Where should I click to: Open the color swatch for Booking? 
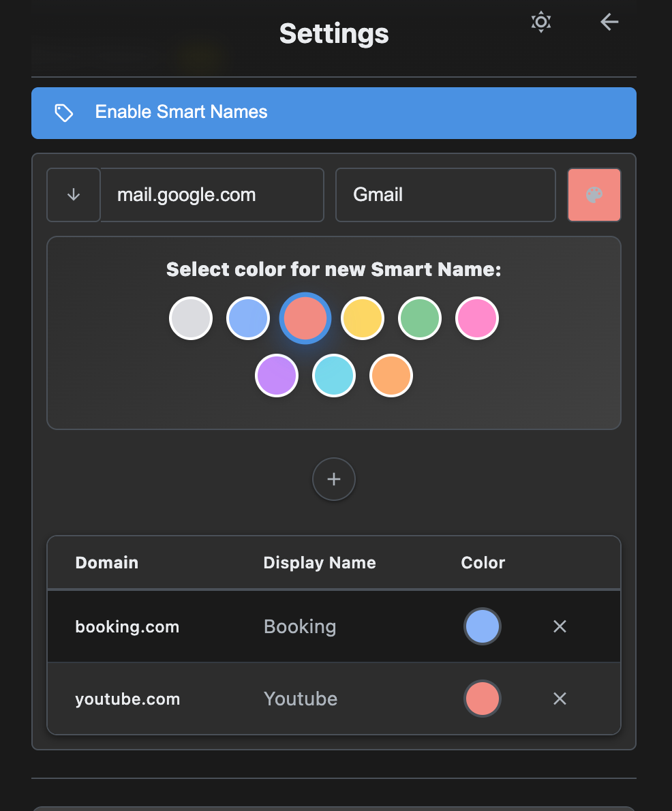click(x=483, y=626)
